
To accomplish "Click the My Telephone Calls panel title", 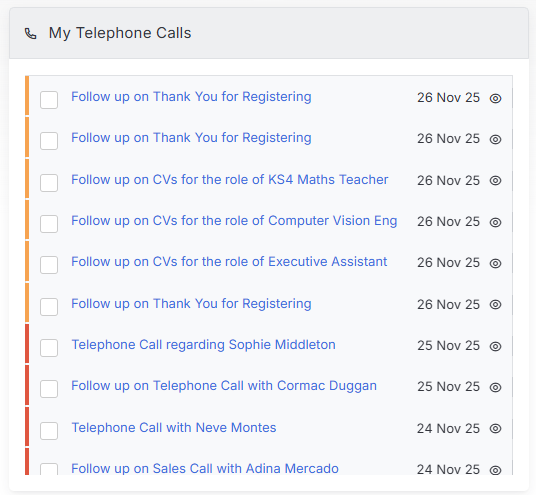I will tap(120, 33).
